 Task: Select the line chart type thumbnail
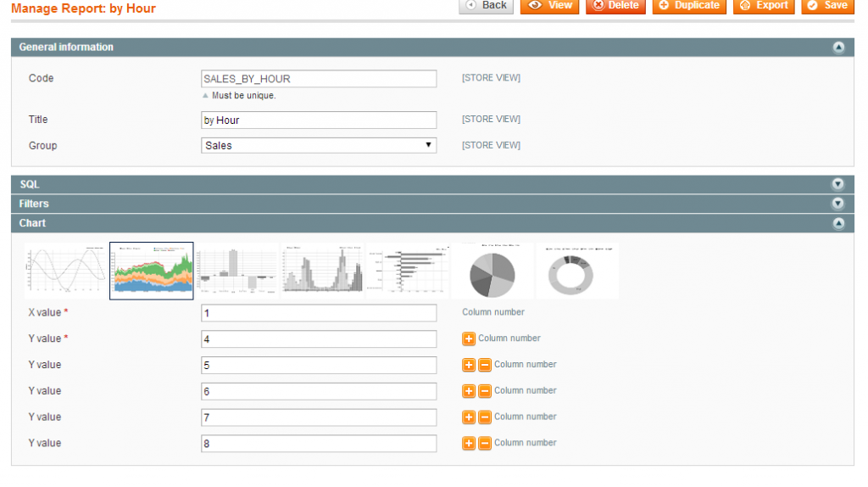[x=66, y=271]
